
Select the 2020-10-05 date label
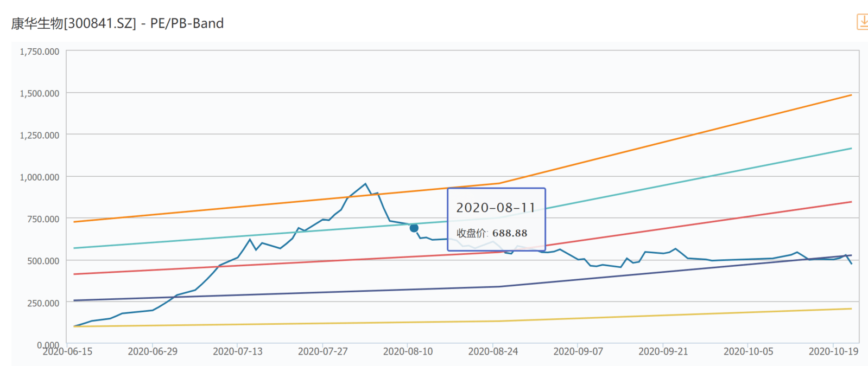[x=749, y=351]
